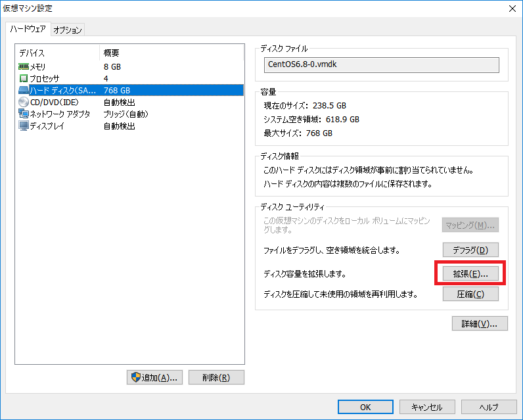
Task: Click the memory chip icon
Action: (24, 67)
